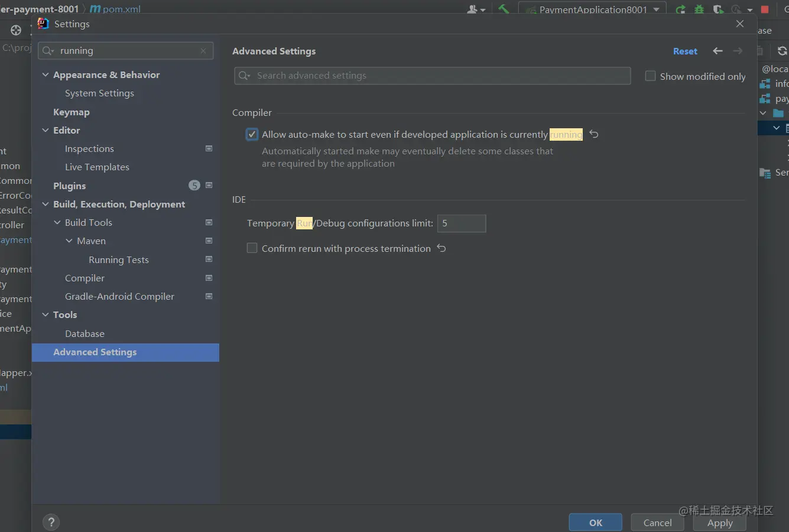This screenshot has width=789, height=532.
Task: Select System Settings in the tree
Action: pyautogui.click(x=99, y=93)
